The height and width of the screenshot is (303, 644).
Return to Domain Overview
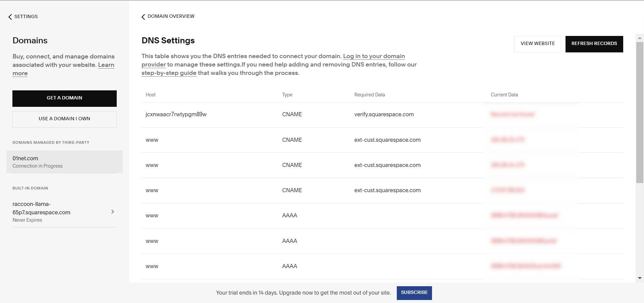(x=168, y=16)
